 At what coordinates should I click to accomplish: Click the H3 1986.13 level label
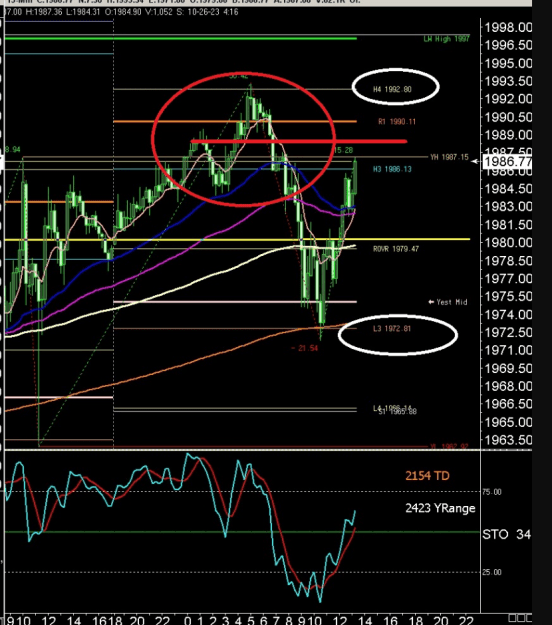click(x=392, y=169)
